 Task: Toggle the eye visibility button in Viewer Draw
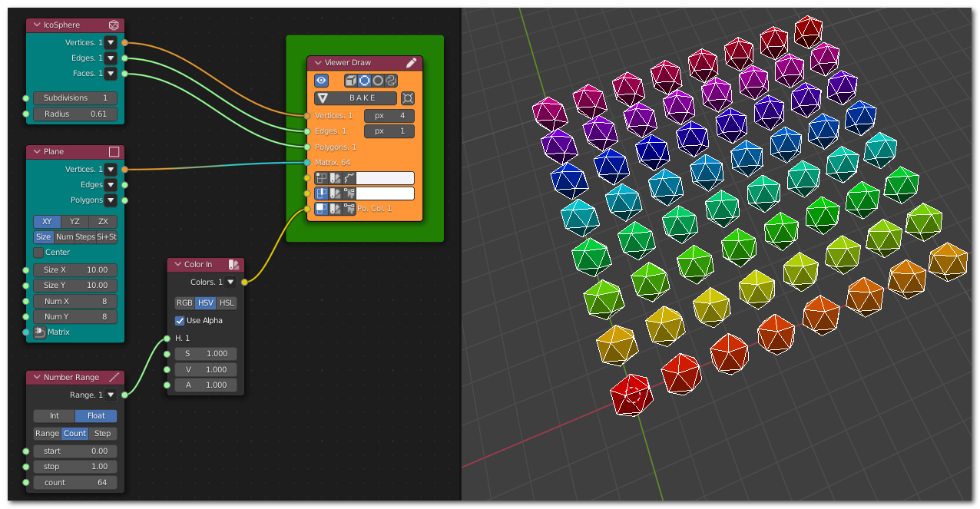point(322,80)
